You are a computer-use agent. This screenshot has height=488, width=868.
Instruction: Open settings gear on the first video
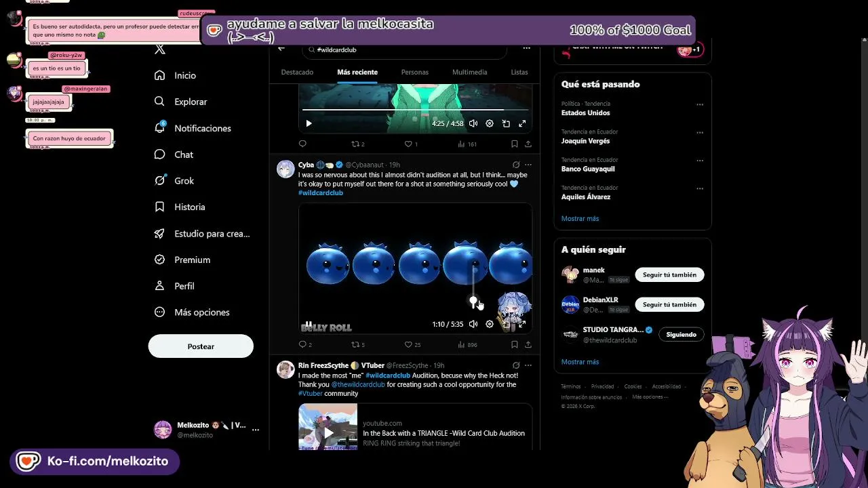coord(490,123)
